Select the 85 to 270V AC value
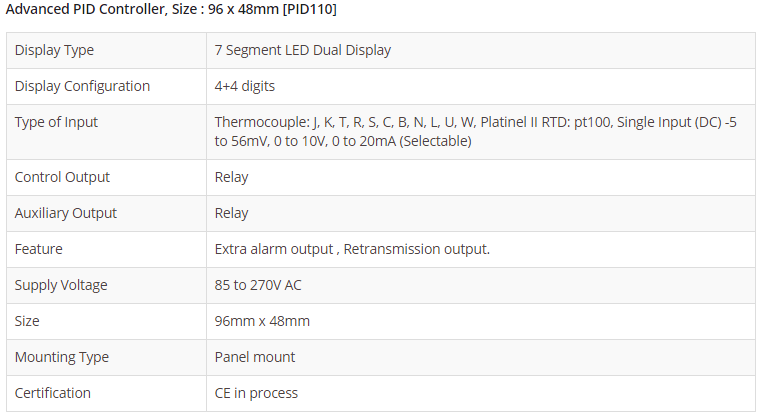 coord(258,285)
